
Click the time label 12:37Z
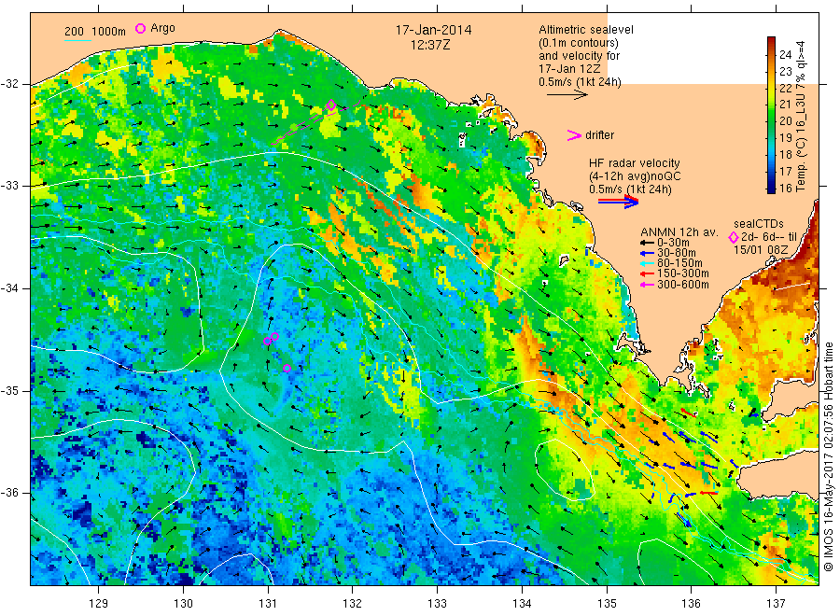coord(430,45)
